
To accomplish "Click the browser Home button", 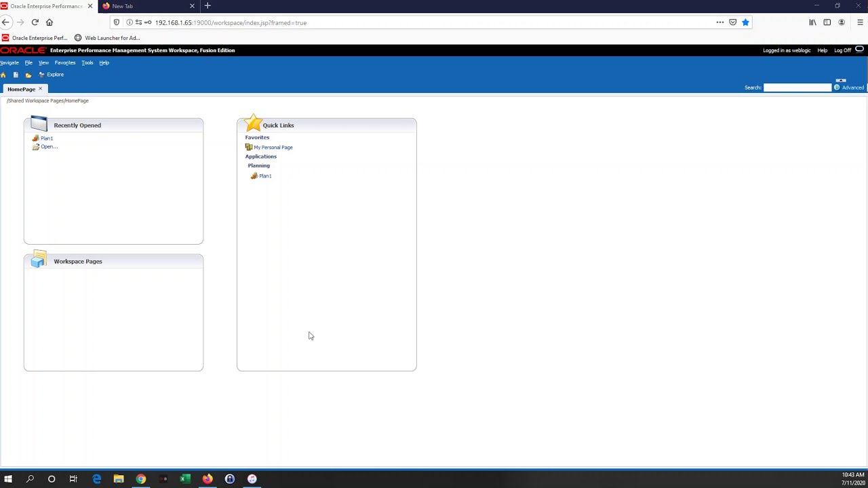I will (x=50, y=22).
